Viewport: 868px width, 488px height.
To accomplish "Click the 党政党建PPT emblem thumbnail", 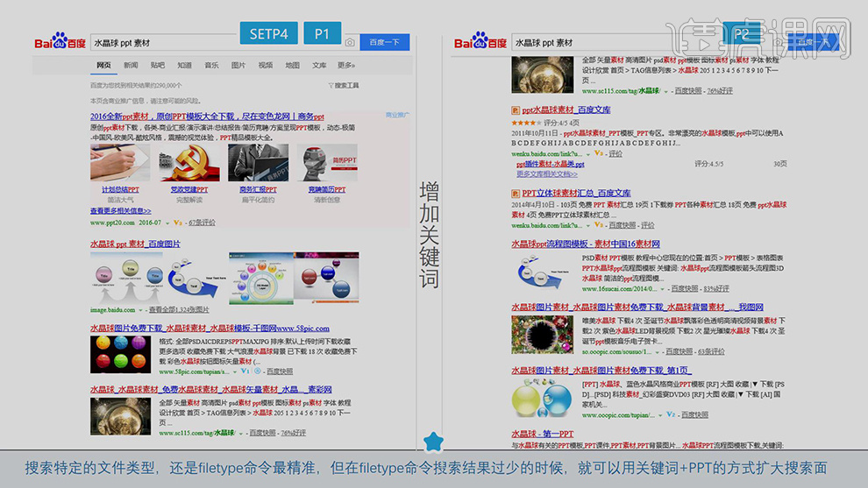I will pyautogui.click(x=189, y=163).
